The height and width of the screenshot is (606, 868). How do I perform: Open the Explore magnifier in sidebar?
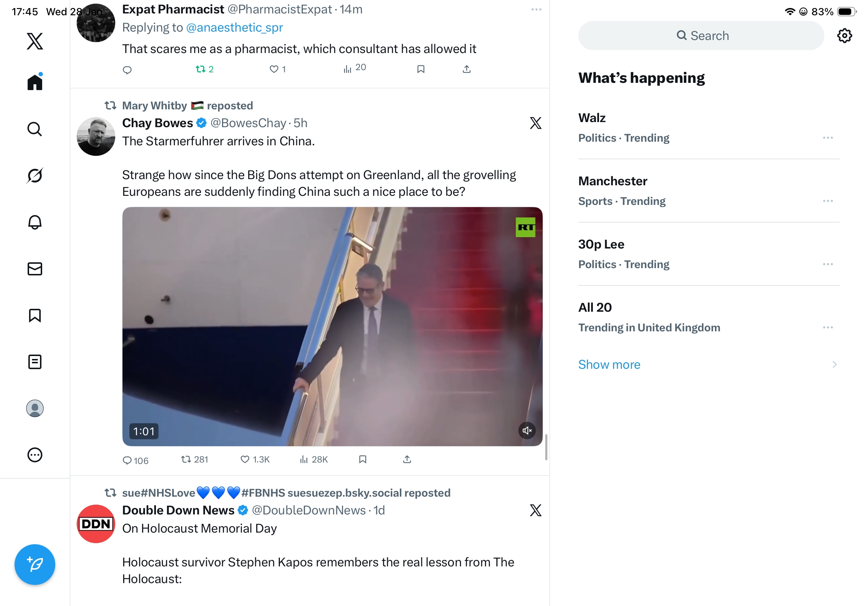tap(35, 129)
